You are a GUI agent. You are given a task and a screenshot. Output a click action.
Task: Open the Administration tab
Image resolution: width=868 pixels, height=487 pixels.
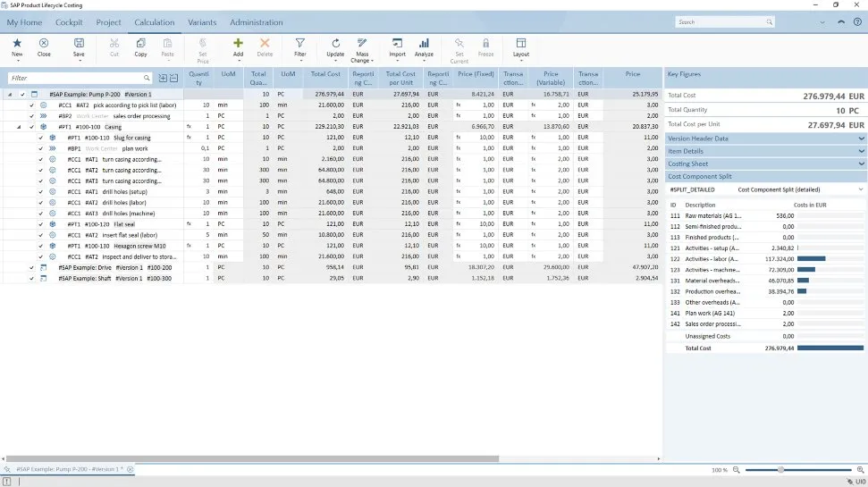257,22
